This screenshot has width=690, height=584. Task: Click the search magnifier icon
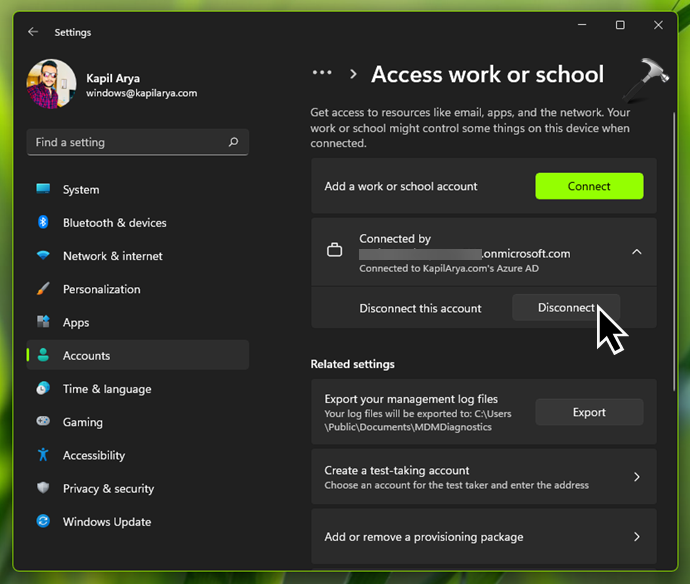coord(233,142)
